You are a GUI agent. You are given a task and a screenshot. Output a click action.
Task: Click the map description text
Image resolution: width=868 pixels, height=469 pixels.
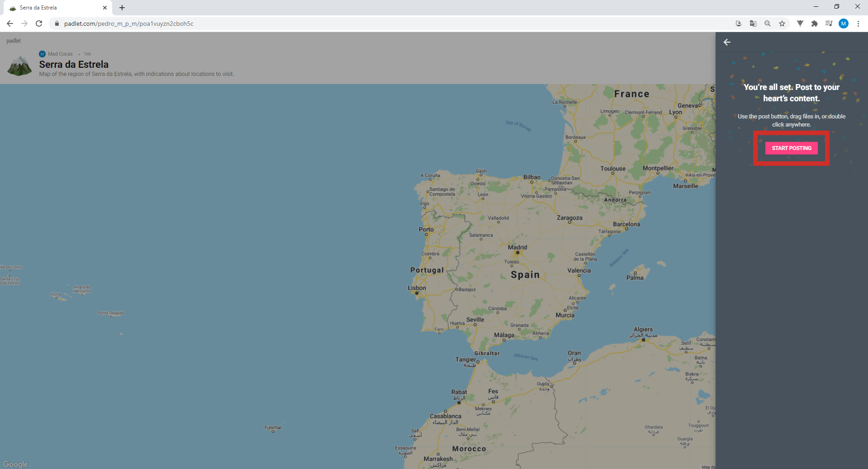(x=137, y=74)
